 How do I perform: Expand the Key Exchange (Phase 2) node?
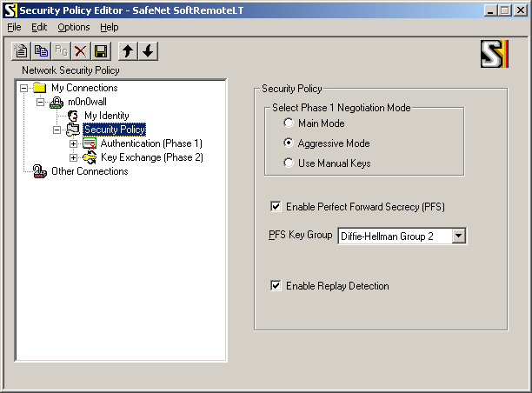click(73, 157)
